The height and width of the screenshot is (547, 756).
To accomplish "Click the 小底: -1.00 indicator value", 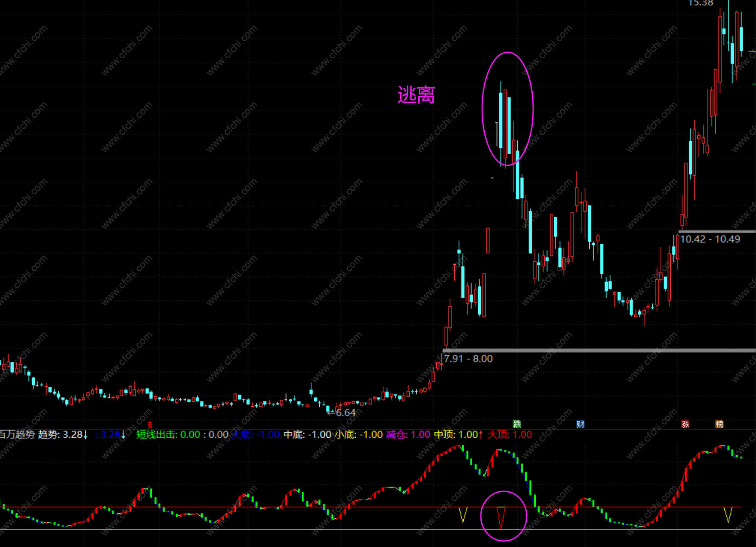I will click(x=359, y=434).
